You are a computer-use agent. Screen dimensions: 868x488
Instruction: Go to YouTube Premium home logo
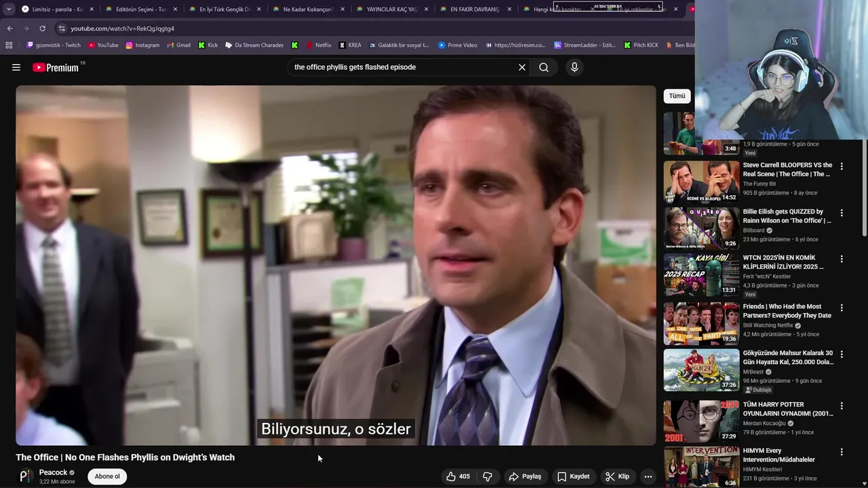(56, 67)
